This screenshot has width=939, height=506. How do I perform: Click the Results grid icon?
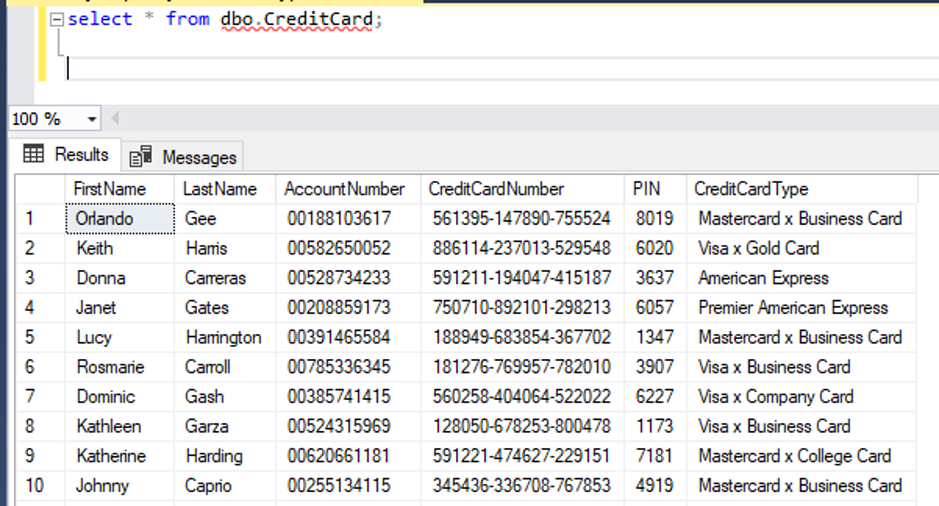tap(34, 155)
